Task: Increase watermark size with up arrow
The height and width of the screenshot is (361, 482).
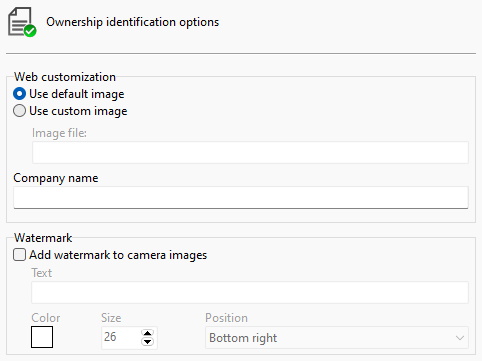Action: tap(147, 333)
